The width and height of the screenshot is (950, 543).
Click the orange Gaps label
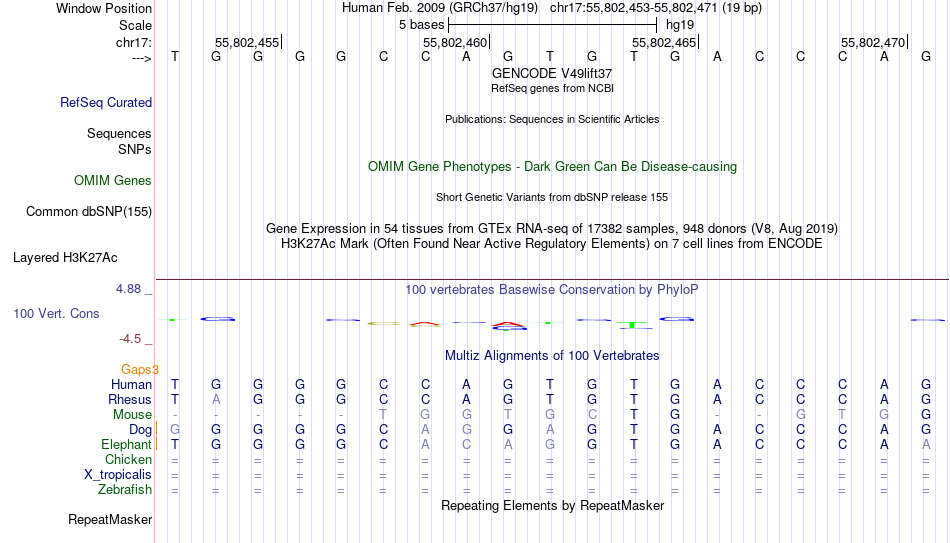[x=139, y=370]
